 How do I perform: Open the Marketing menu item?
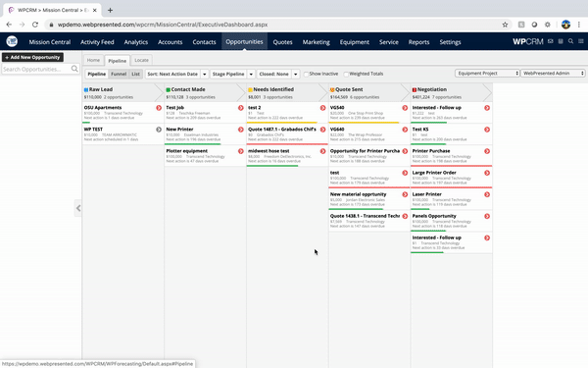tap(317, 42)
